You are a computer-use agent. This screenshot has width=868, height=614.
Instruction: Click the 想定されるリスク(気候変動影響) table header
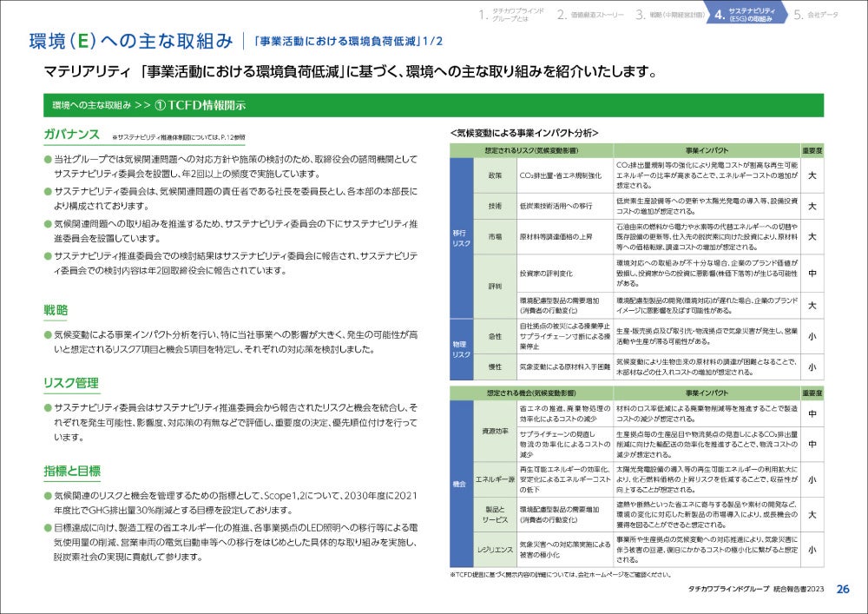click(x=531, y=150)
